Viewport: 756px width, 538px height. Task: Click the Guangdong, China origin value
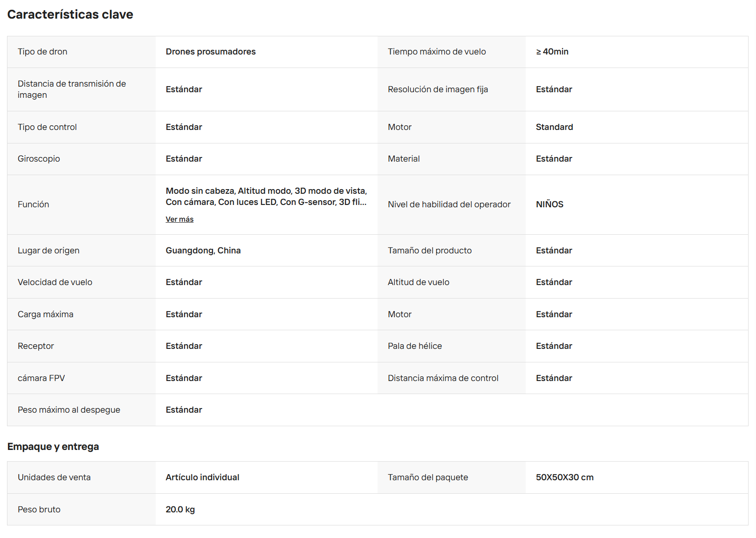pyautogui.click(x=203, y=251)
